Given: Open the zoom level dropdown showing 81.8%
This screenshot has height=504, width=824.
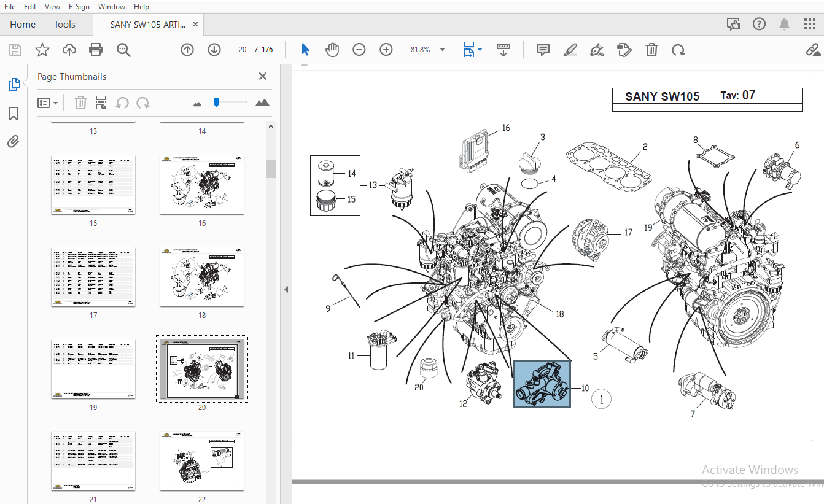Looking at the screenshot, I should pos(427,50).
